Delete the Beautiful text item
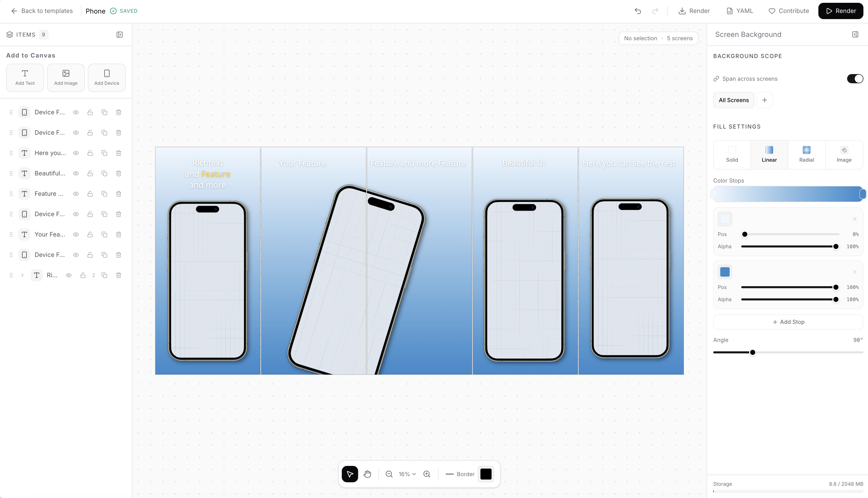Image resolution: width=868 pixels, height=498 pixels. 119,173
